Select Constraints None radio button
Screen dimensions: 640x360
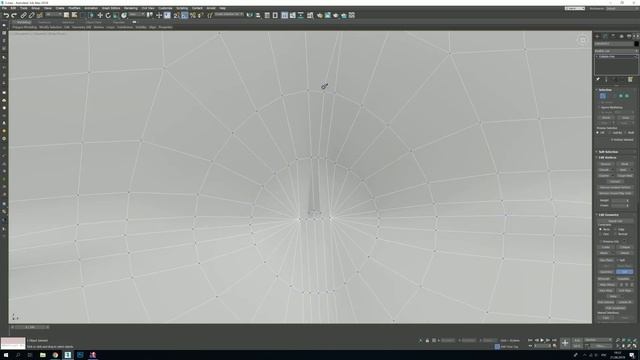(x=600, y=229)
